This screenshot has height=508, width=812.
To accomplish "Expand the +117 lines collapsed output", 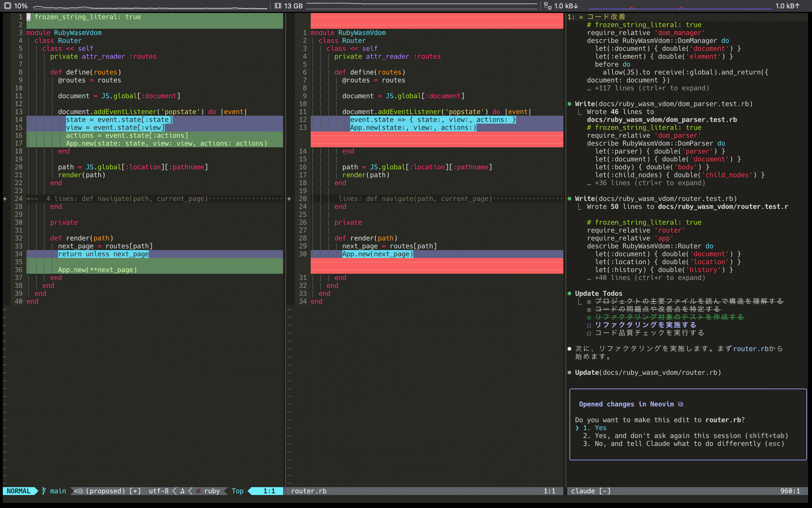I will tap(648, 88).
